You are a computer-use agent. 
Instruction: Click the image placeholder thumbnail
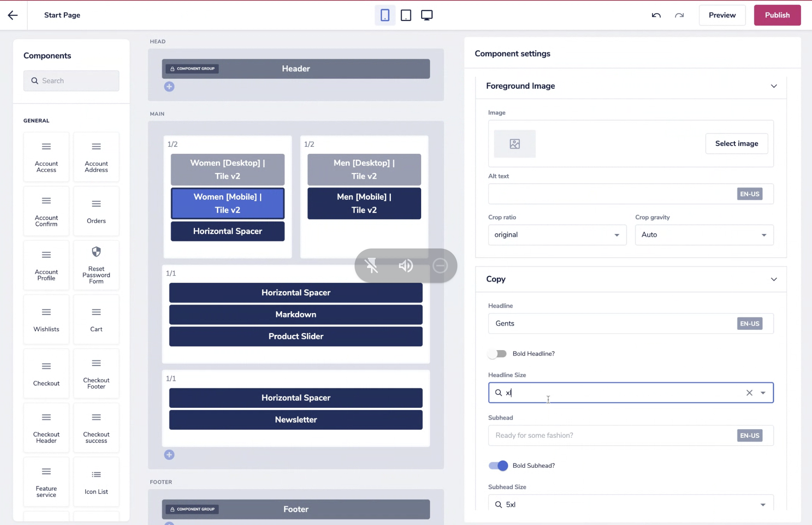point(515,144)
